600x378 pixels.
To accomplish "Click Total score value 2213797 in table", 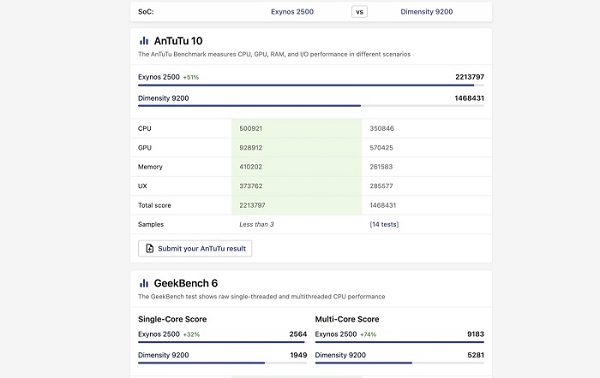I will point(252,205).
